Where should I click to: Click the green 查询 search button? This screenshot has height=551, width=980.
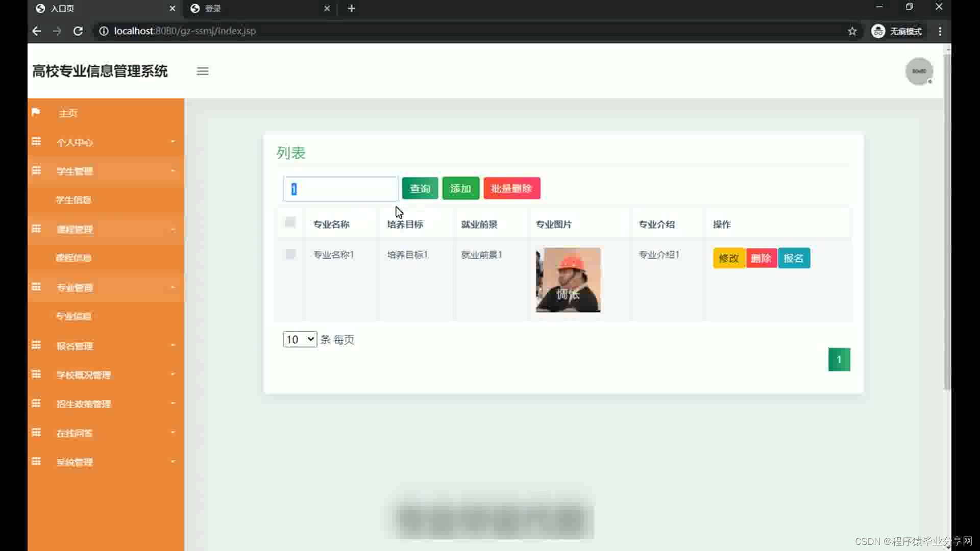click(420, 188)
